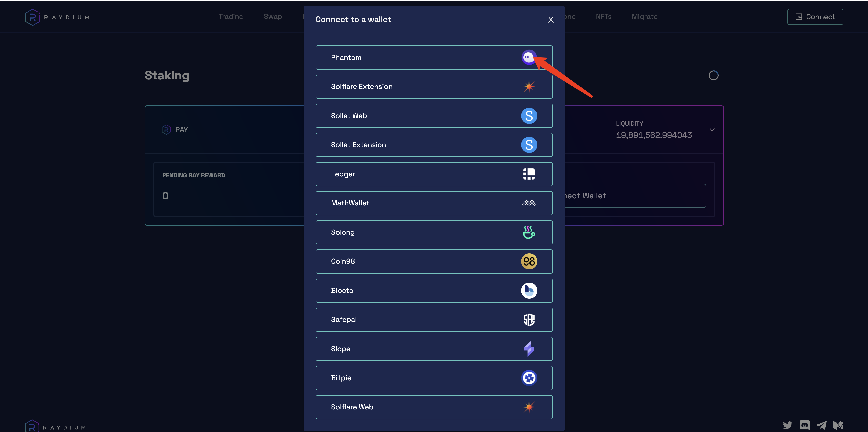Open the Twitter icon in footer
This screenshot has height=432, width=868.
pyautogui.click(x=788, y=425)
